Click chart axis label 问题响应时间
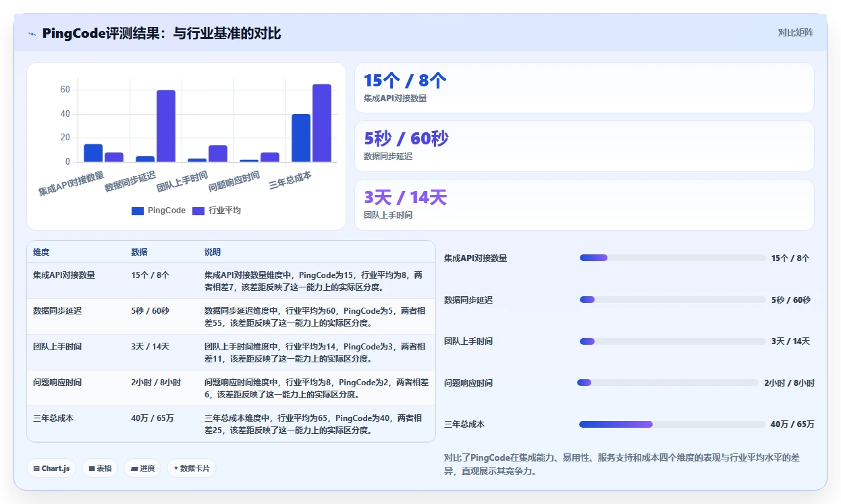 coord(234,182)
